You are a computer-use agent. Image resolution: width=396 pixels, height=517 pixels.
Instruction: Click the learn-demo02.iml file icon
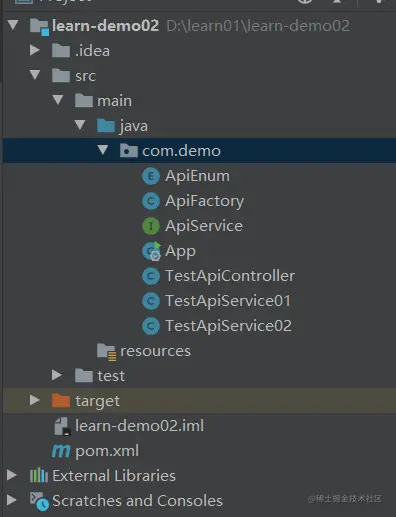click(62, 426)
